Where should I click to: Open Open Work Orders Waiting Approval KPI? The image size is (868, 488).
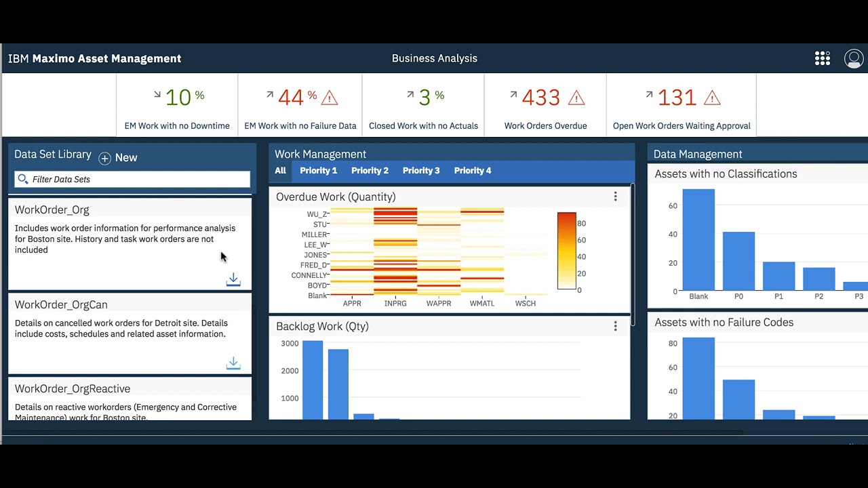(x=682, y=105)
